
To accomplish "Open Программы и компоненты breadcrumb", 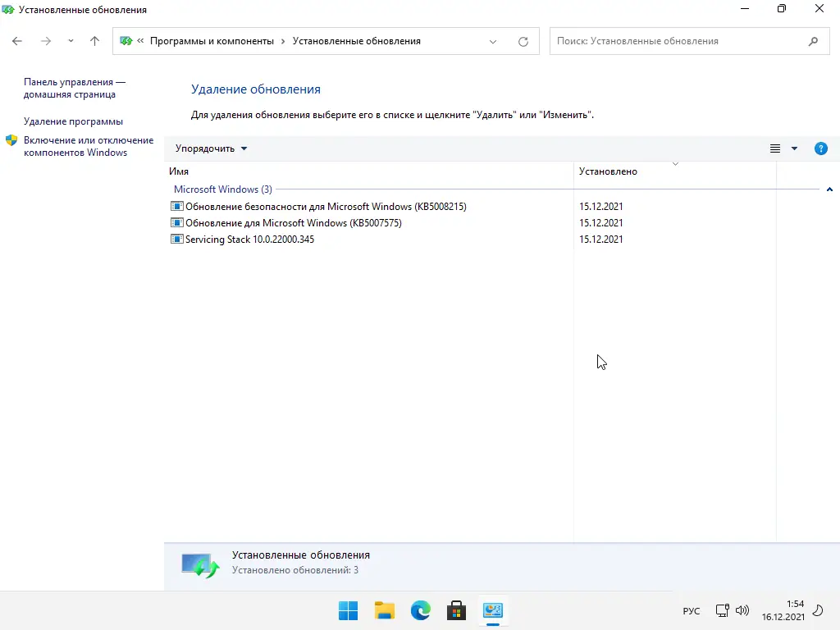I will click(x=212, y=41).
